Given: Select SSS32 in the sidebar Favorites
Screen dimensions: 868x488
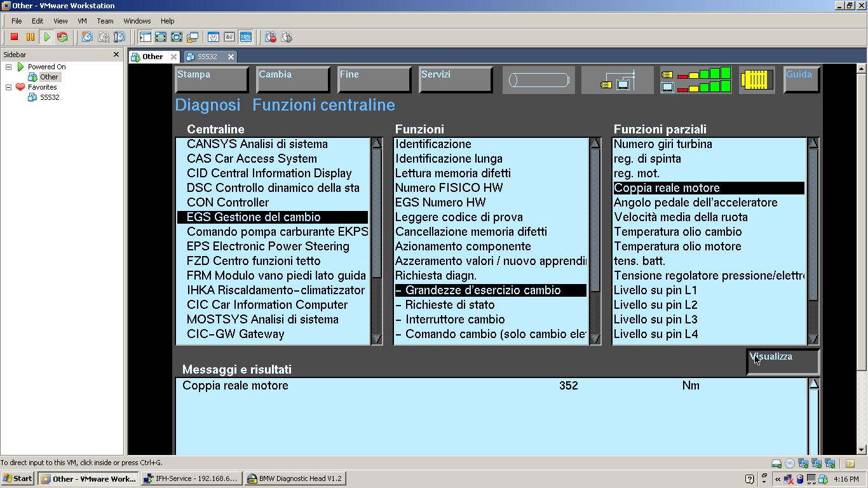Looking at the screenshot, I should (50, 97).
